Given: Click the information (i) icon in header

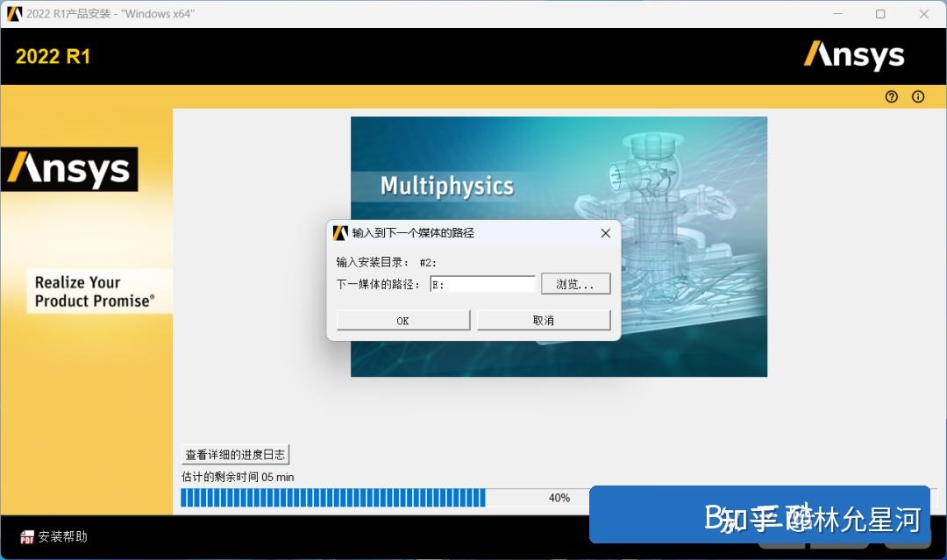Looking at the screenshot, I should [x=919, y=96].
